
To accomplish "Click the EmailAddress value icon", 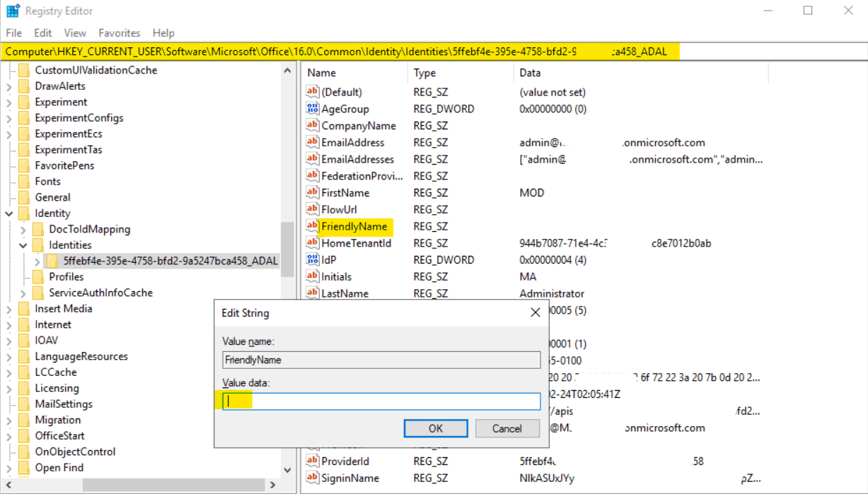I will coord(313,142).
